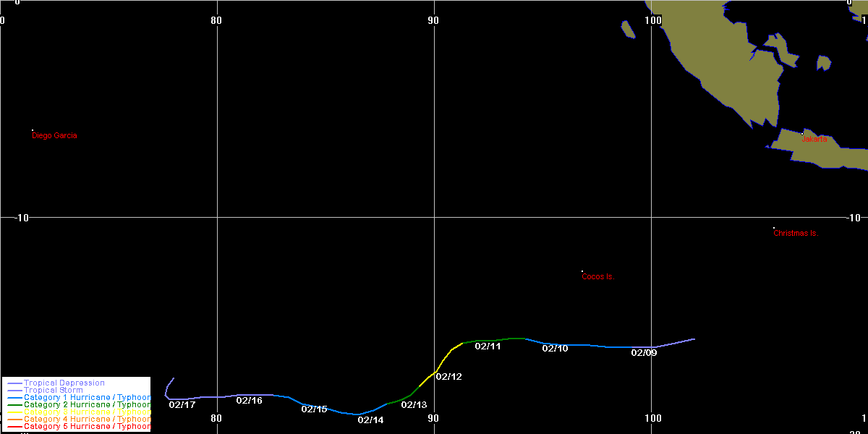
Task: Click the 02/17 track end marker
Action: [182, 405]
